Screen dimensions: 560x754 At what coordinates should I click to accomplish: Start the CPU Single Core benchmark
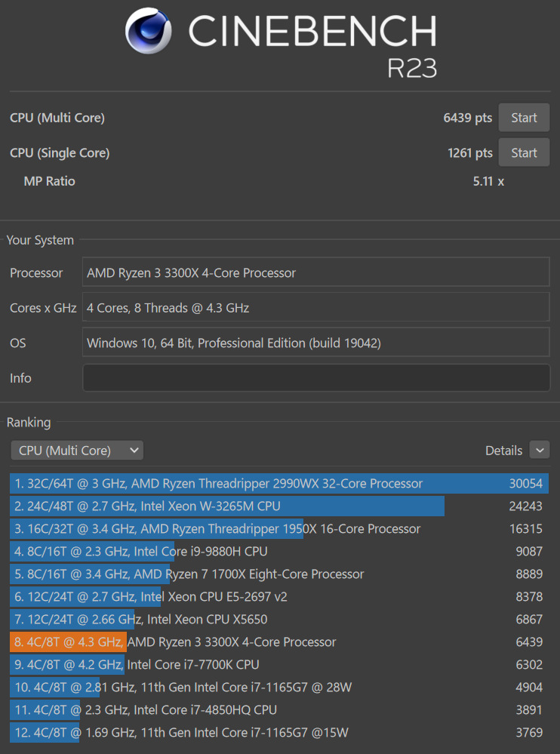(524, 152)
